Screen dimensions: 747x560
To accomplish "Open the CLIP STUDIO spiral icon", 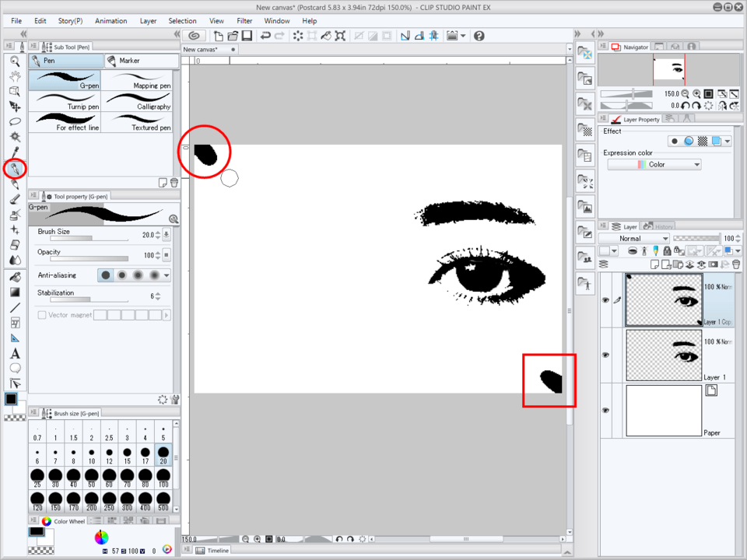I will click(x=195, y=36).
